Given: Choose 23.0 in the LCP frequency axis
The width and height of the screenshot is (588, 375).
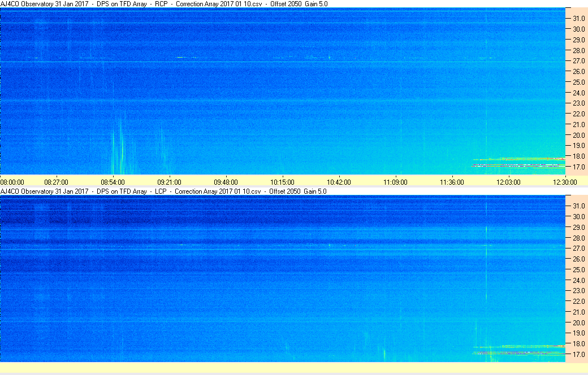Looking at the screenshot, I should 578,290.
